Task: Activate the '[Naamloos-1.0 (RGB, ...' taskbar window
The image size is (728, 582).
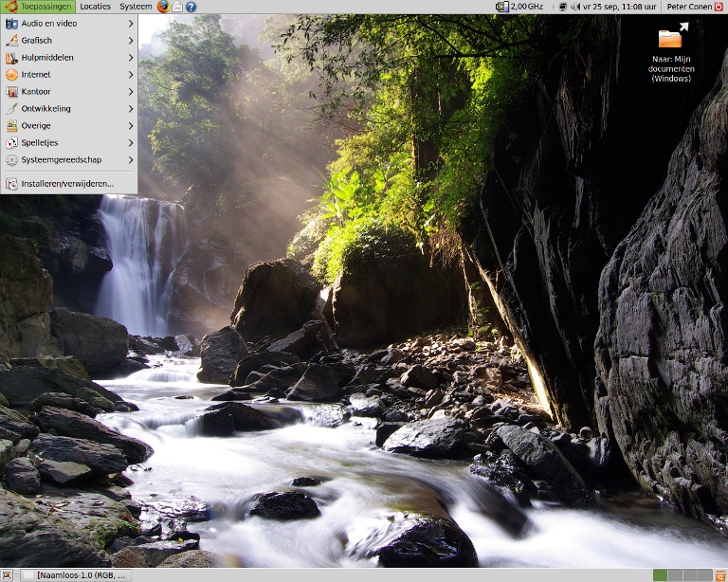Action: point(77,575)
